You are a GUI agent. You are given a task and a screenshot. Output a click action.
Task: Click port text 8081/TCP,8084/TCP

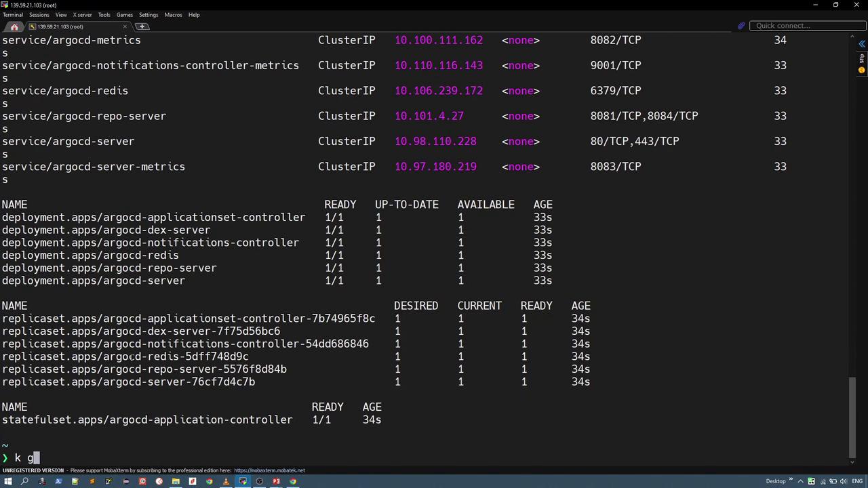tap(644, 116)
